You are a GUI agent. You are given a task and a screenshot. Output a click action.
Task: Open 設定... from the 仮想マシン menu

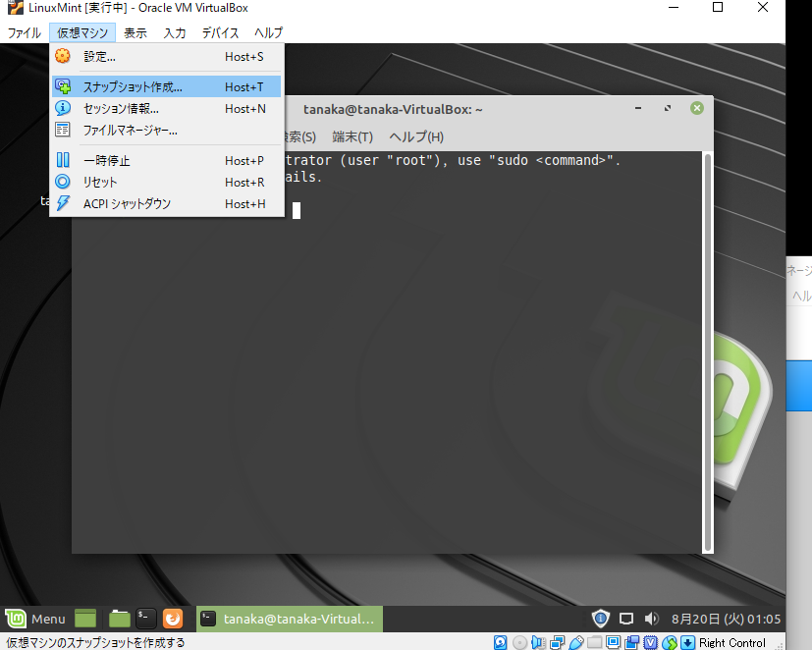click(x=166, y=56)
